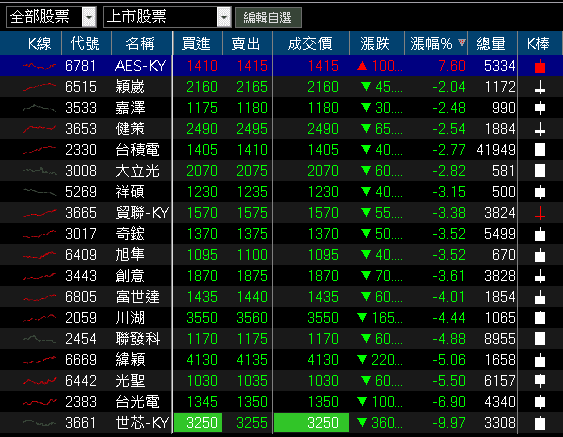Open the K-line sparkline for 6515 穎崴
The image size is (563, 437).
tap(39, 87)
